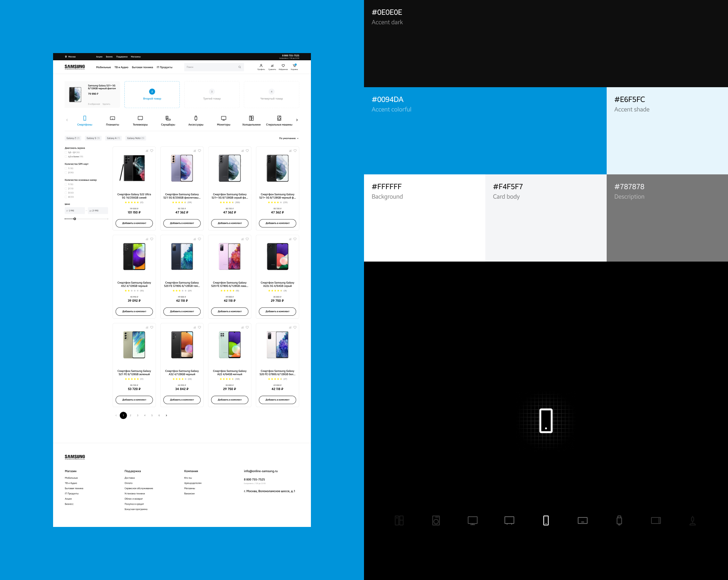Open the По умолчанию sorting dropdown
Screen dimensions: 728x580
289,138
